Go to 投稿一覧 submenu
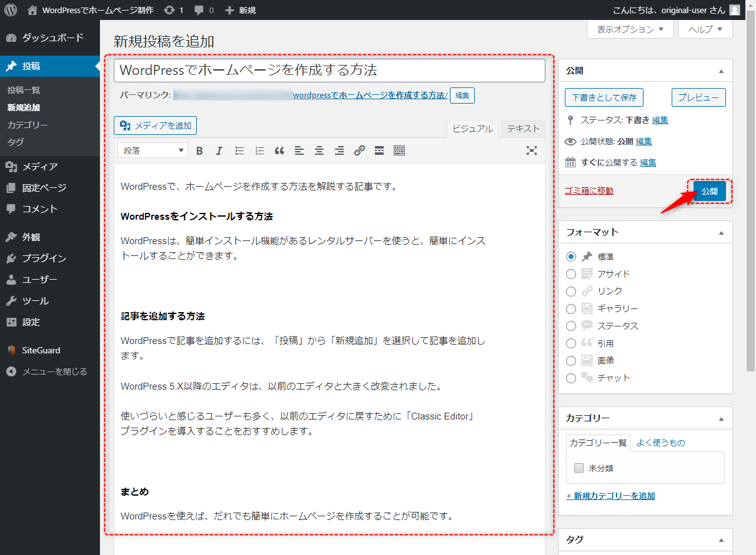 tap(24, 90)
